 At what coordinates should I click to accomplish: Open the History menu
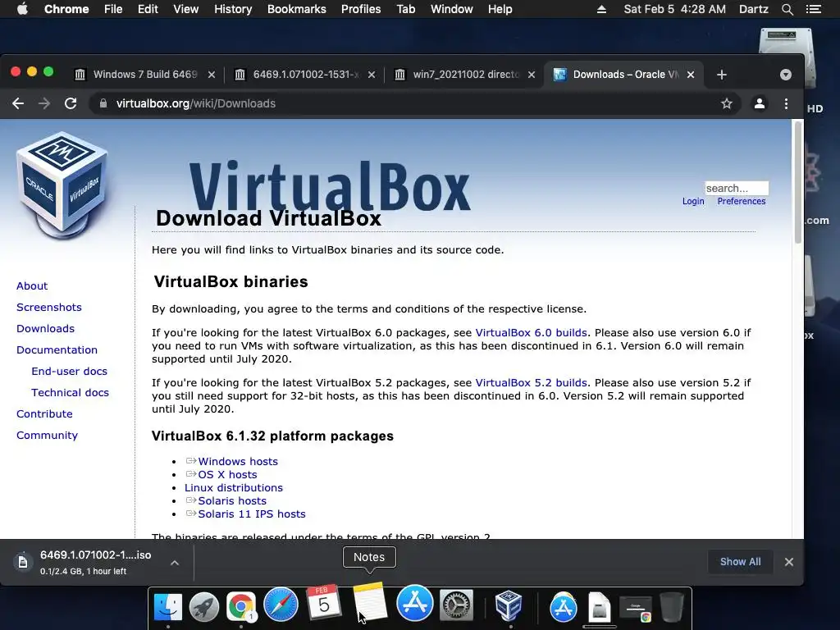click(x=233, y=9)
